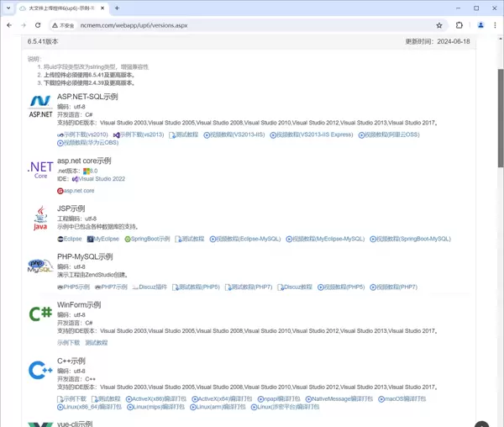This screenshot has height=427, width=504.
Task: Bookmark this page with the star icon
Action: pyautogui.click(x=439, y=25)
